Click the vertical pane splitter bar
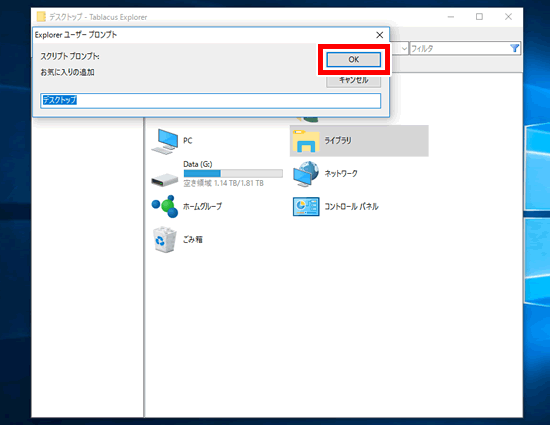Image resolution: width=550 pixels, height=425 pixels. pyautogui.click(x=144, y=267)
